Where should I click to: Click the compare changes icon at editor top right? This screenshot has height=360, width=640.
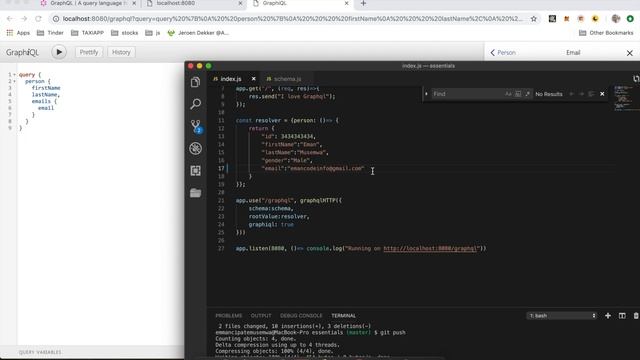(636, 79)
